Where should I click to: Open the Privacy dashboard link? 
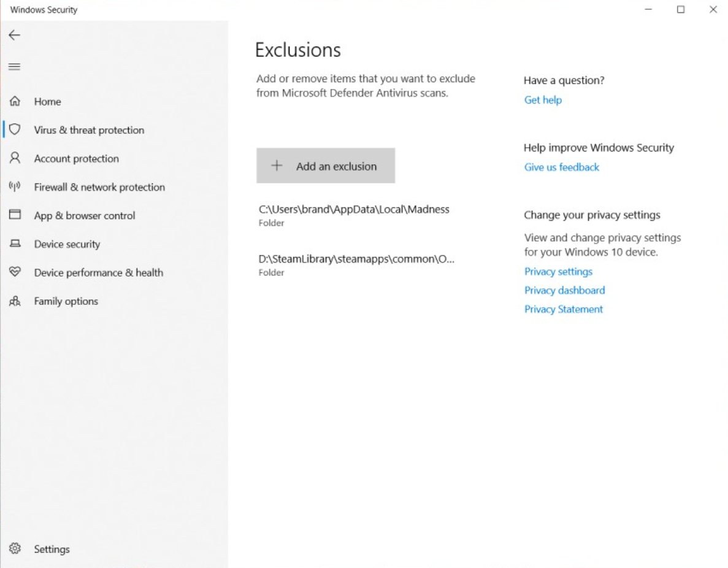564,290
